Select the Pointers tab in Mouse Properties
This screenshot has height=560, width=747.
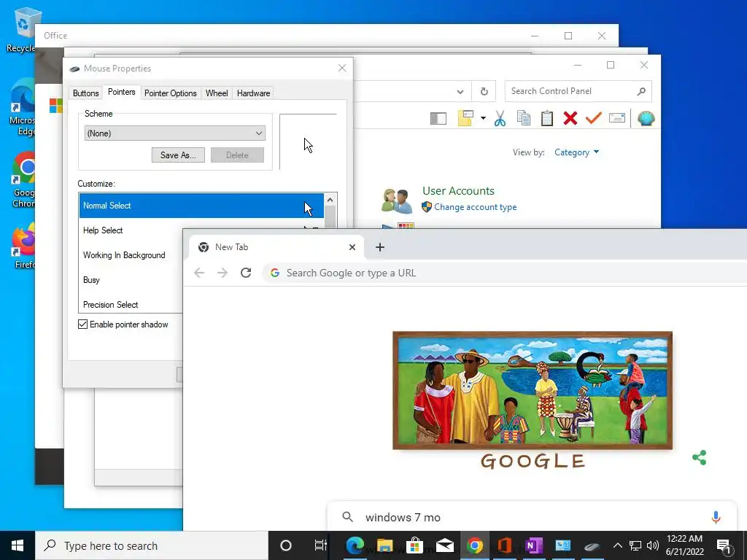[x=122, y=92]
